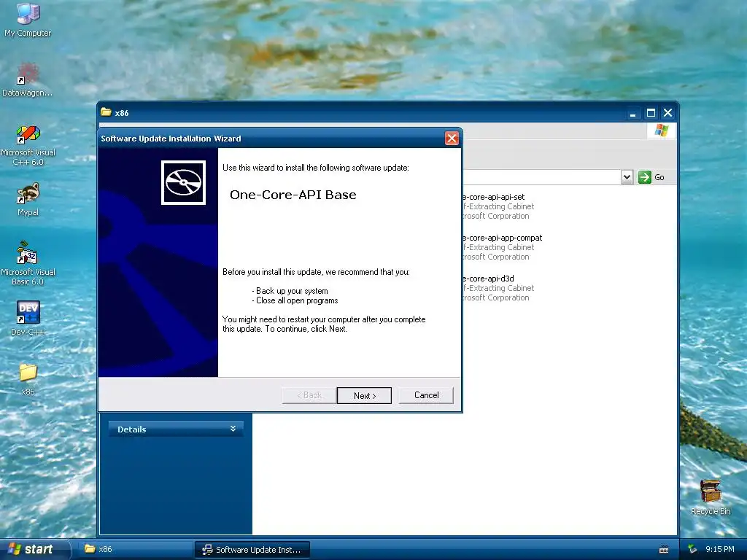Click the Windows flag logo in x86 window

point(661,130)
